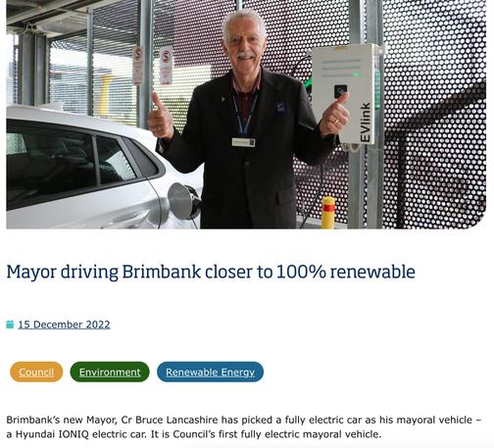Click the headline about Brimbank 100% renewable

click(211, 272)
